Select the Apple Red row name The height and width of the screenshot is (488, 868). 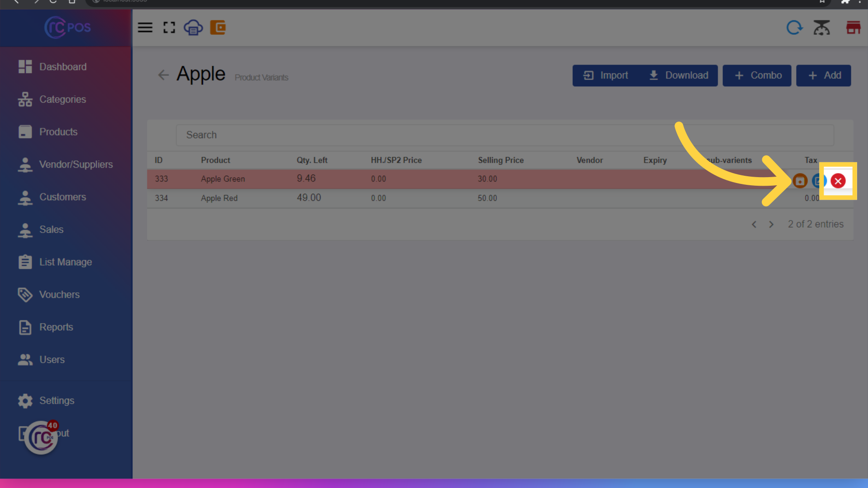click(219, 198)
